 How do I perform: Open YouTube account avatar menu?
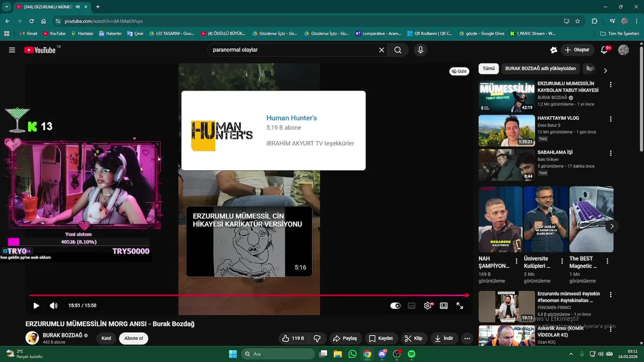tap(623, 50)
